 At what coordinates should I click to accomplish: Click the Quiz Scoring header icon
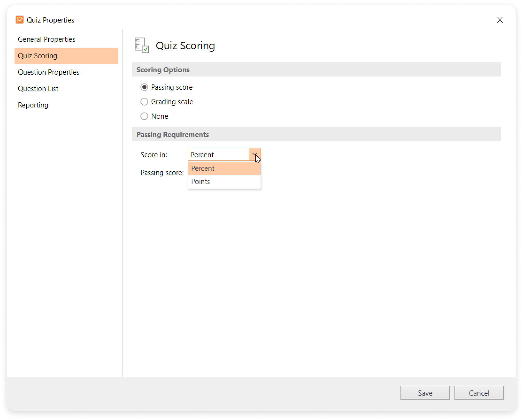coord(142,45)
